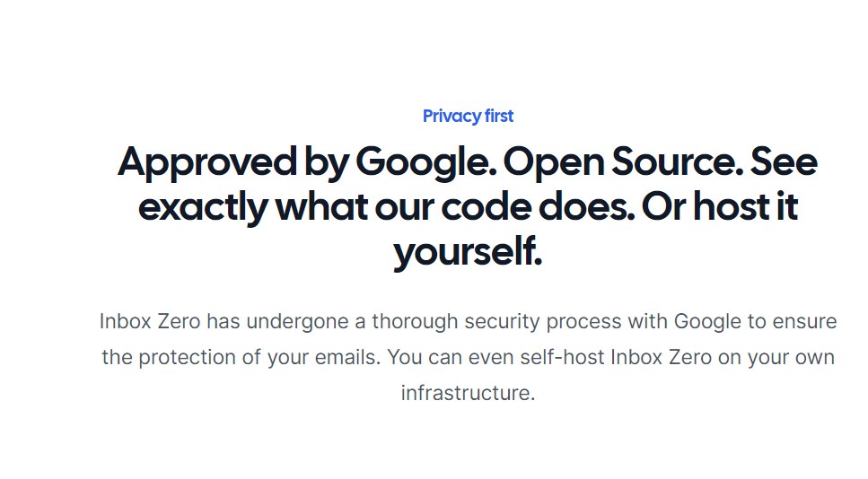868x479 pixels.
Task: Click the word "infrastructure." ending the paragraph
Action: point(468,393)
